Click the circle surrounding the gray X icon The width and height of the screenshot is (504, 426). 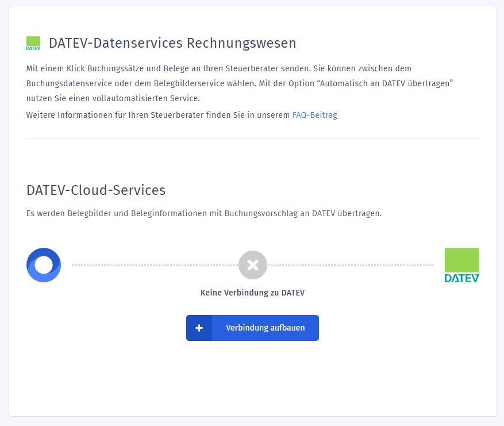point(252,265)
